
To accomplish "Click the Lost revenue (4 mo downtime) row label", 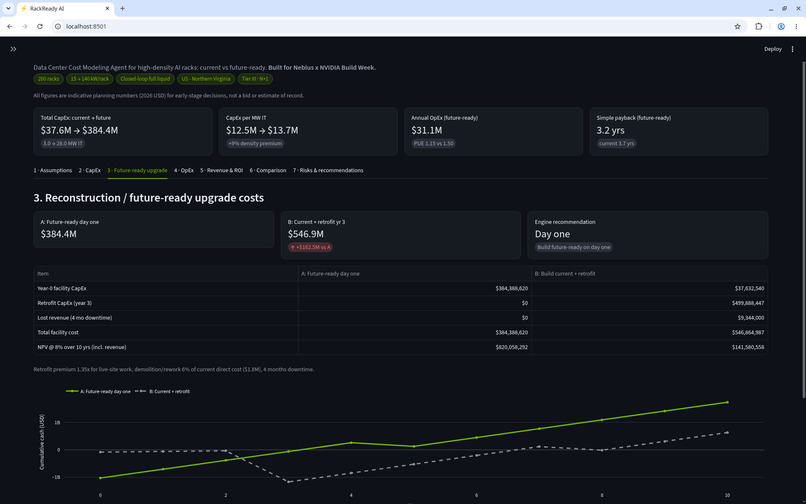I will click(x=75, y=318).
